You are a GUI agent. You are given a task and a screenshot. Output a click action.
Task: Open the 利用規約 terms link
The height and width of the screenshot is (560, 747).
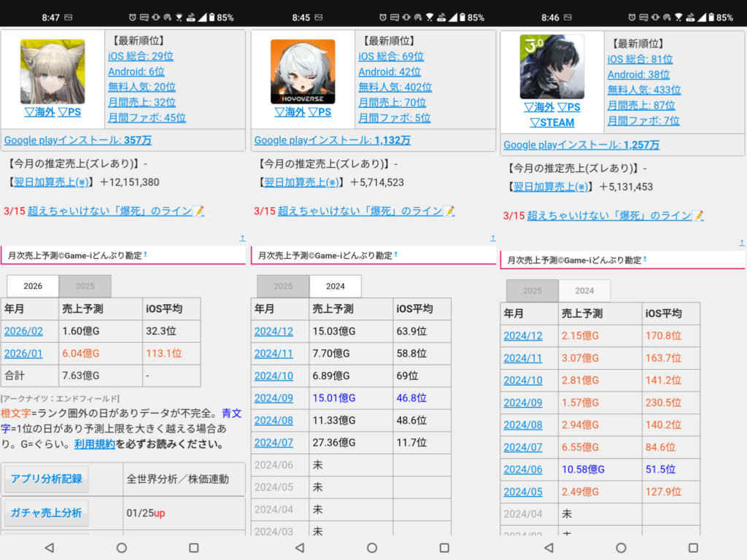coord(95,444)
